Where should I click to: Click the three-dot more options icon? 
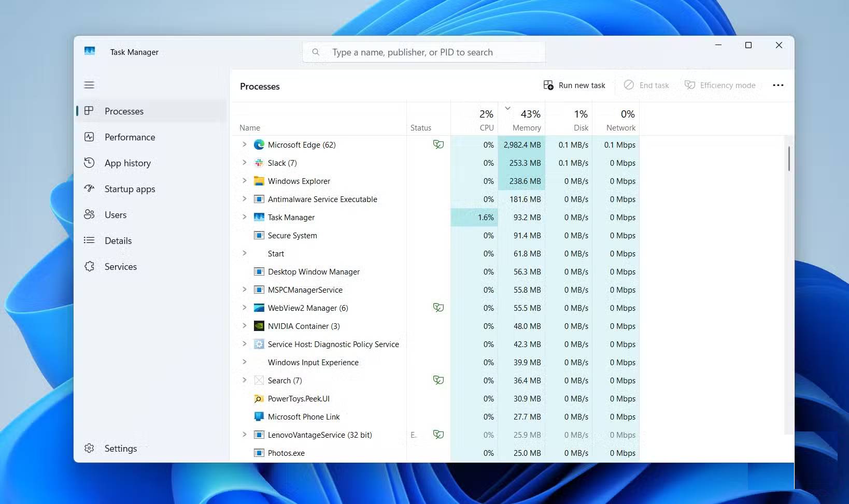[778, 85]
